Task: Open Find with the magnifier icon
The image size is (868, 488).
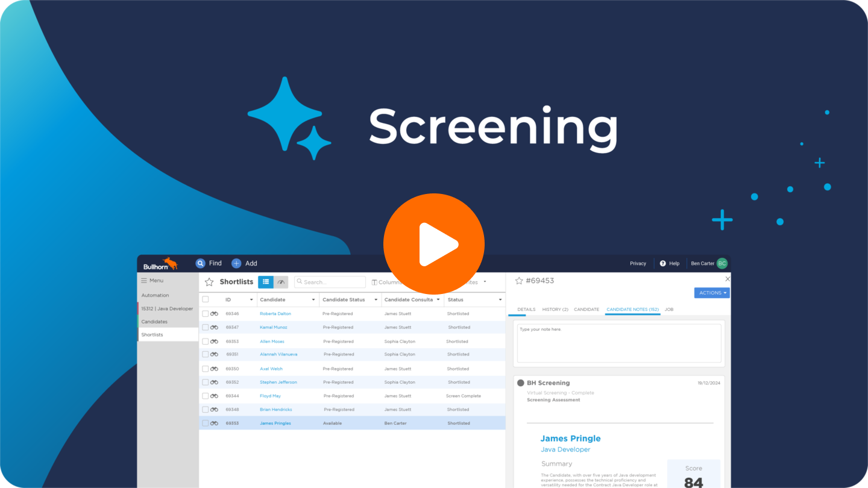Action: (x=201, y=263)
